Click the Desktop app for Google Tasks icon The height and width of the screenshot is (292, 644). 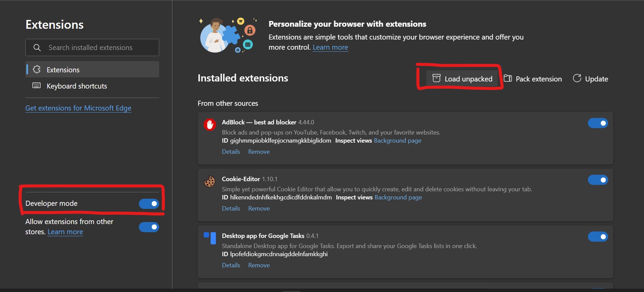(x=210, y=238)
